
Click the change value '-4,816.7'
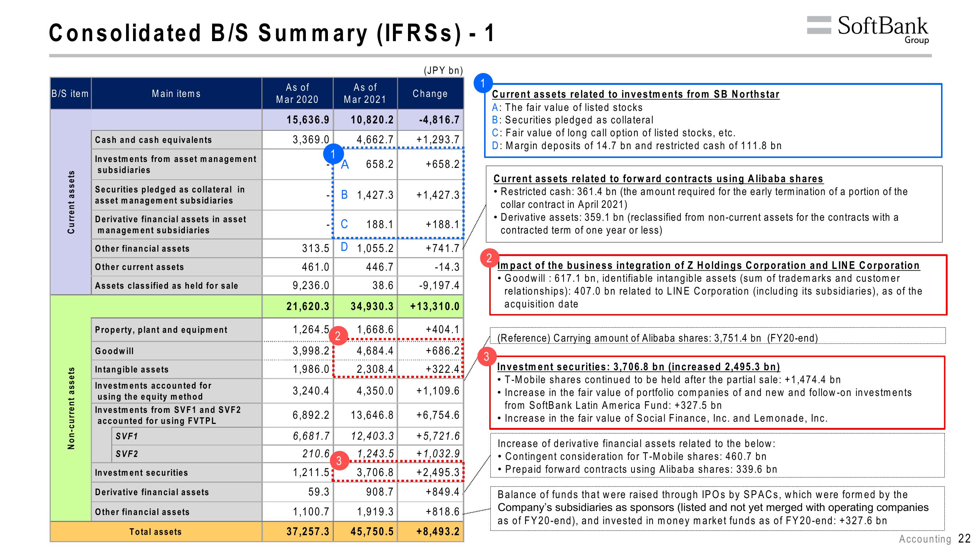pyautogui.click(x=439, y=120)
